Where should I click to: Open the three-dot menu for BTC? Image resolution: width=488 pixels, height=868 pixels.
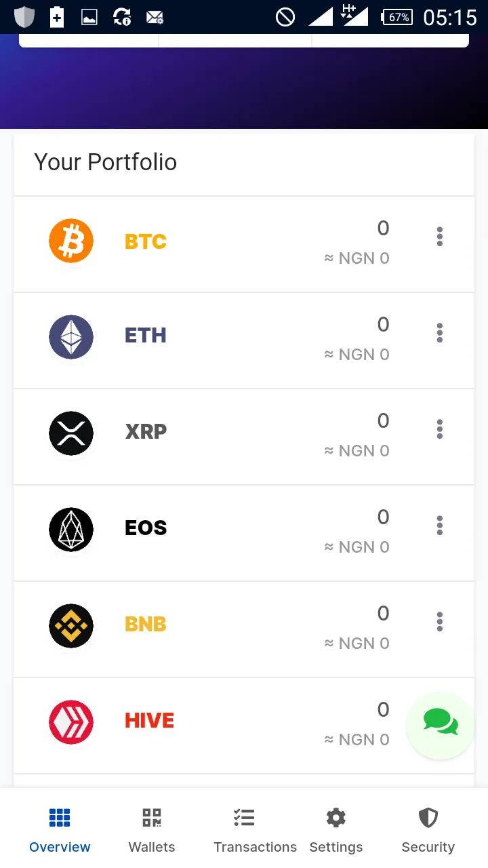440,237
